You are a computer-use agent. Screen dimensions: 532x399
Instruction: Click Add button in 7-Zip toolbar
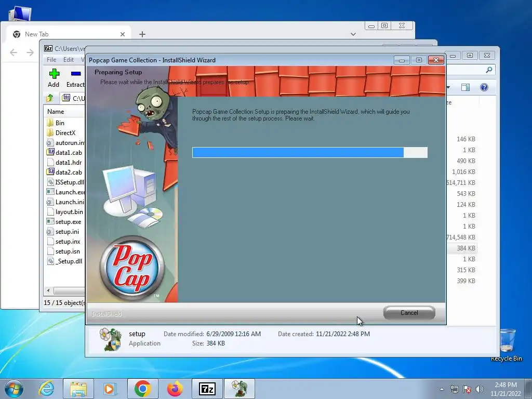click(54, 78)
